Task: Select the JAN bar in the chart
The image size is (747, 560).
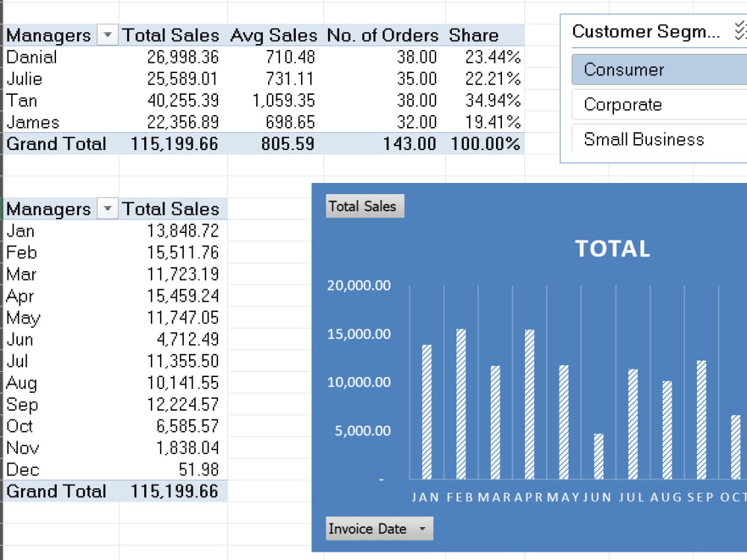Action: point(427,412)
